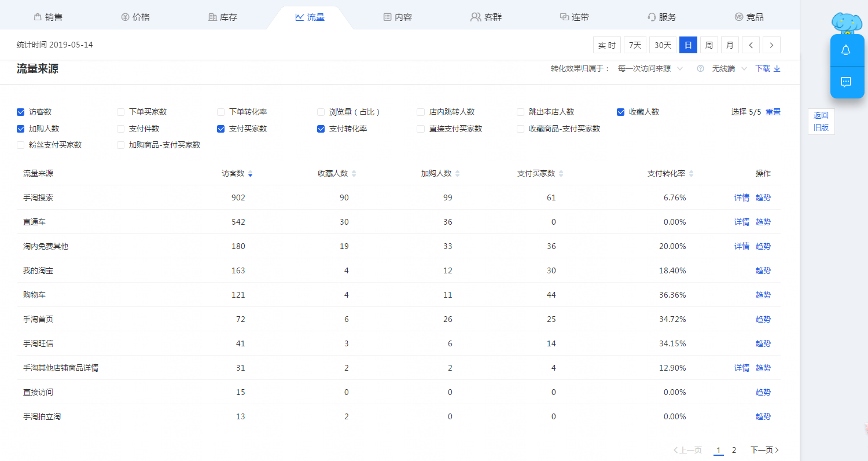This screenshot has height=461, width=868.
Task: Check the 店内跳转人数 checkbox
Action: 421,112
